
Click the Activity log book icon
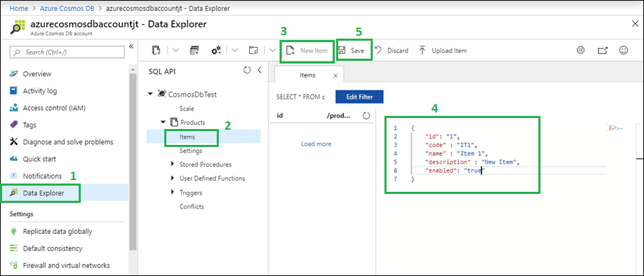point(14,91)
